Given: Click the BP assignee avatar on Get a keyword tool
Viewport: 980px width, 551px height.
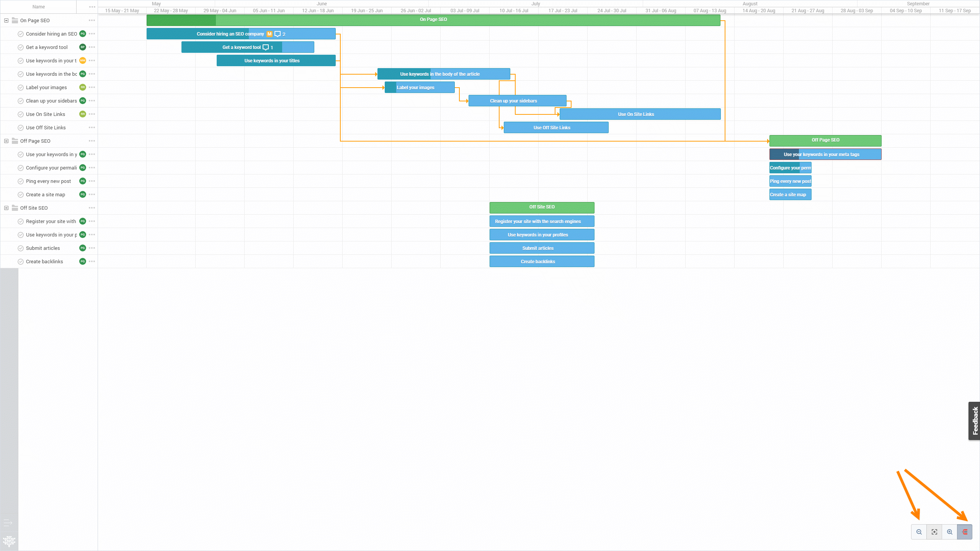Looking at the screenshot, I should click(x=82, y=47).
